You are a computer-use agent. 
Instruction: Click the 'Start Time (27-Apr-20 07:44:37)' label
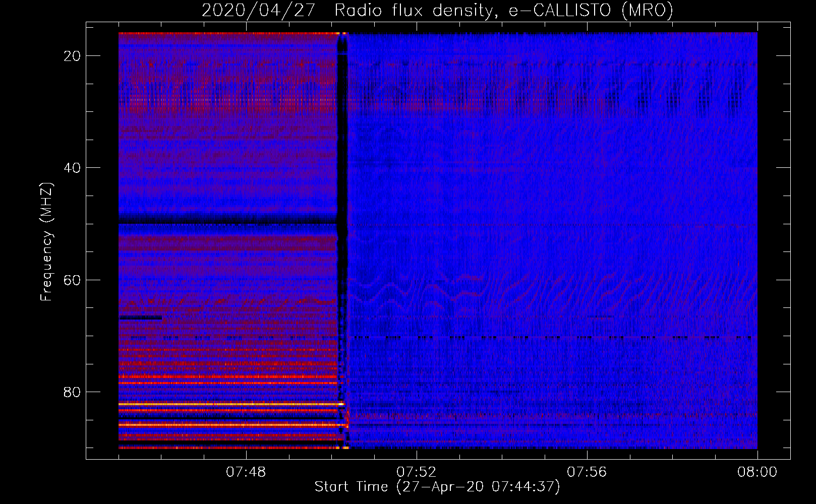(x=437, y=487)
